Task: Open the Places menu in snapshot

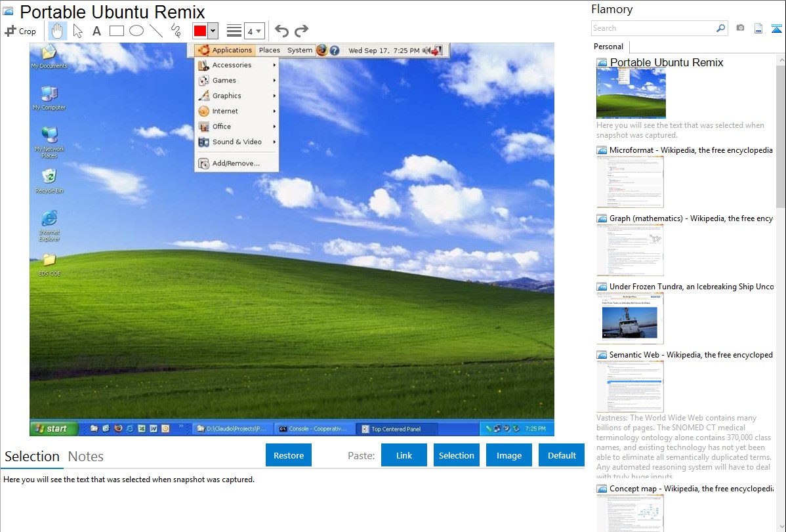Action: (x=269, y=50)
